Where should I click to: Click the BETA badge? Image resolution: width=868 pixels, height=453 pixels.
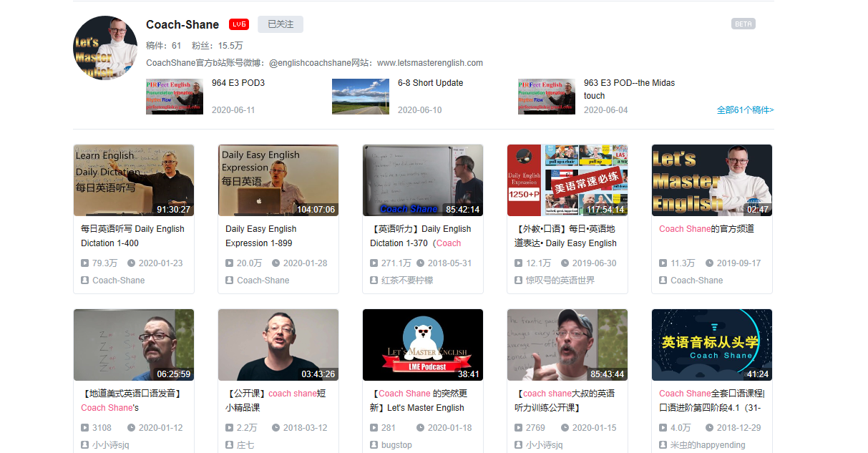pyautogui.click(x=743, y=24)
